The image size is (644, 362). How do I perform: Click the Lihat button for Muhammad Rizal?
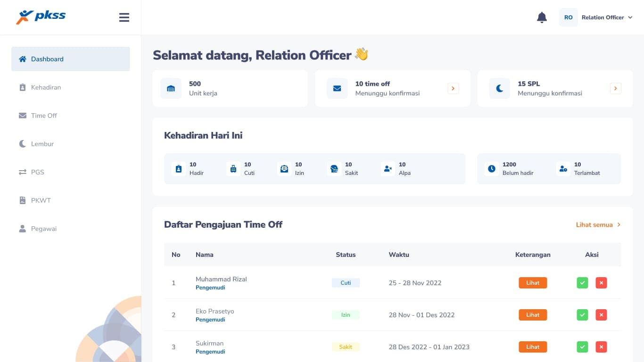[x=533, y=283]
